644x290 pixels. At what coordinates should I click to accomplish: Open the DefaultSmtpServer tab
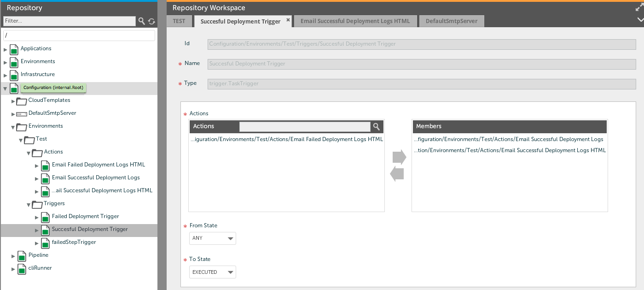(452, 21)
